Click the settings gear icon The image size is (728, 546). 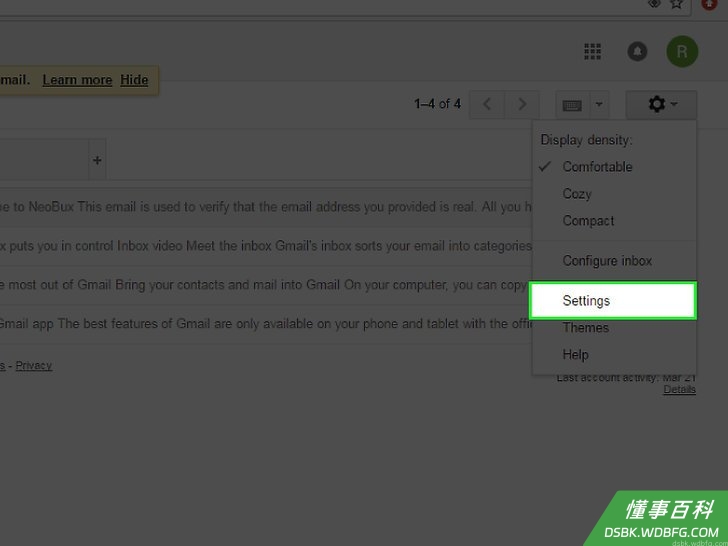click(x=661, y=104)
